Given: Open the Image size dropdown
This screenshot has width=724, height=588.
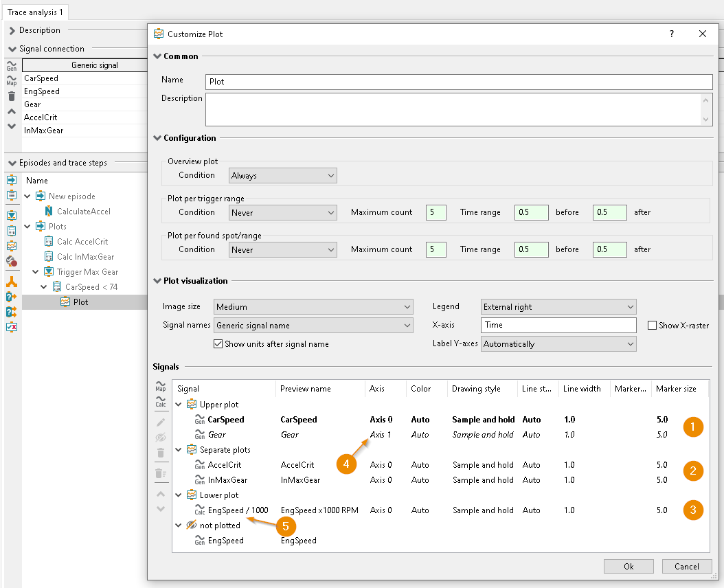Looking at the screenshot, I should click(x=313, y=306).
